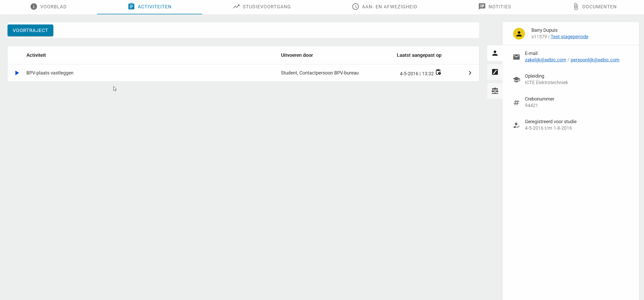
Task: Click the Voortraject button
Action: tap(30, 30)
